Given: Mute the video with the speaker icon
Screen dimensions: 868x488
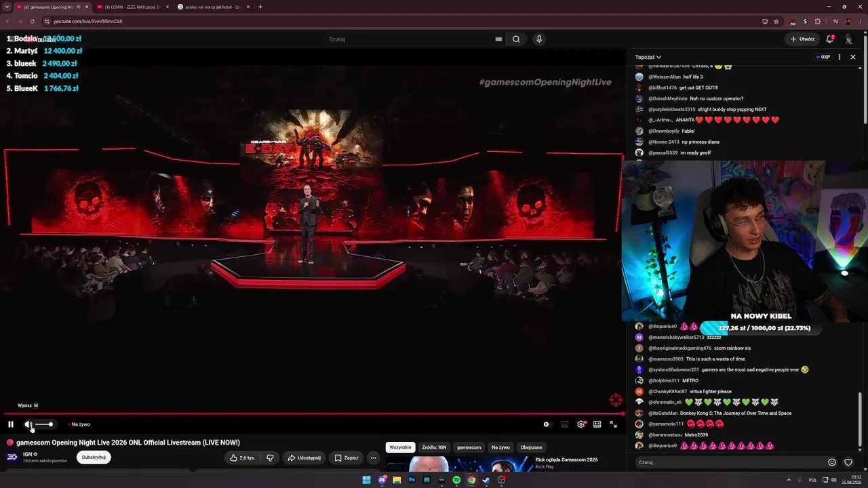Looking at the screenshot, I should click(28, 424).
